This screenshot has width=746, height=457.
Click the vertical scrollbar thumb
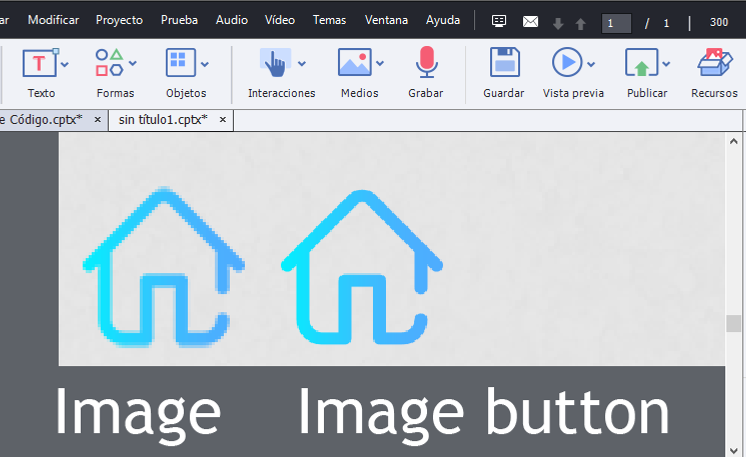(734, 323)
